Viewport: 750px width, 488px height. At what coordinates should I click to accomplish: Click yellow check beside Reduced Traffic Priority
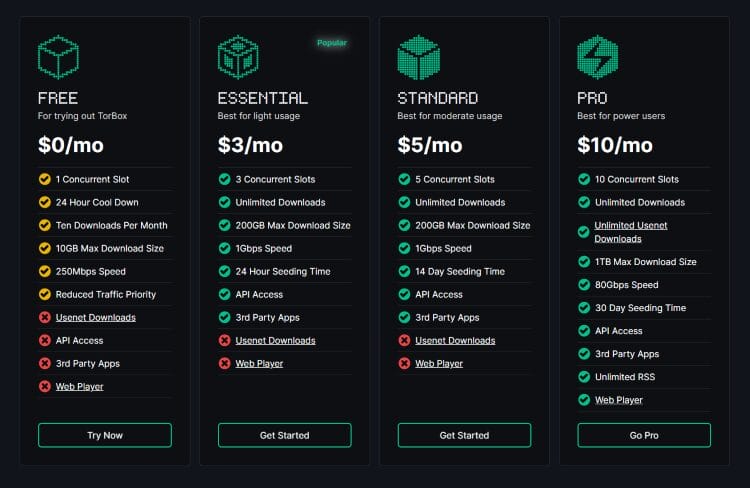click(44, 294)
